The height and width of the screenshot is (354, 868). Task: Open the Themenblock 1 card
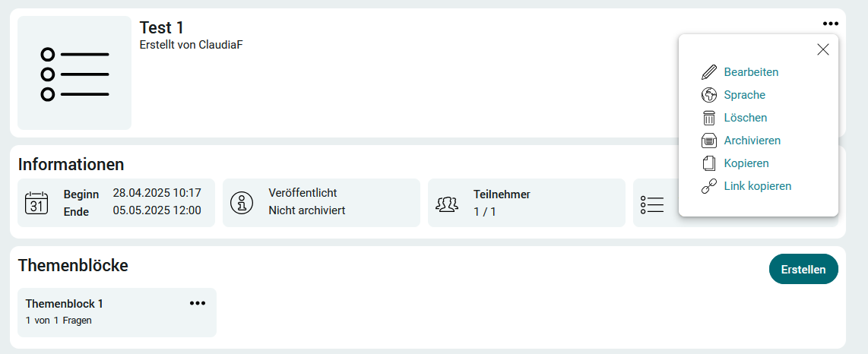tap(117, 312)
